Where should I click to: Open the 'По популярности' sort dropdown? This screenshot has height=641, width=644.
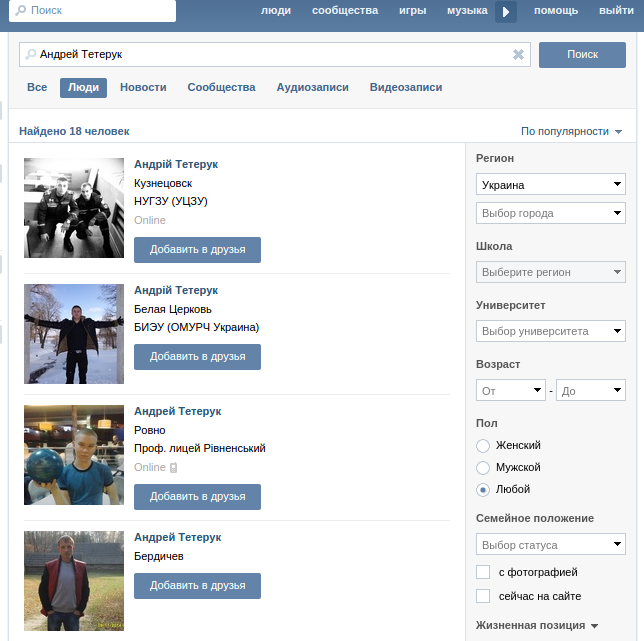coord(571,131)
